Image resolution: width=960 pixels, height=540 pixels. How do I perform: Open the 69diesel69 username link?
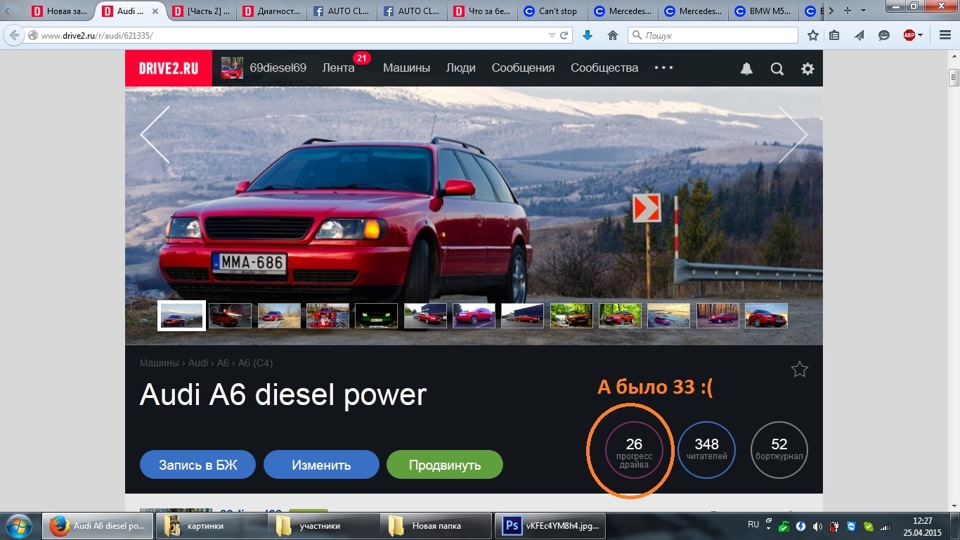pos(278,68)
